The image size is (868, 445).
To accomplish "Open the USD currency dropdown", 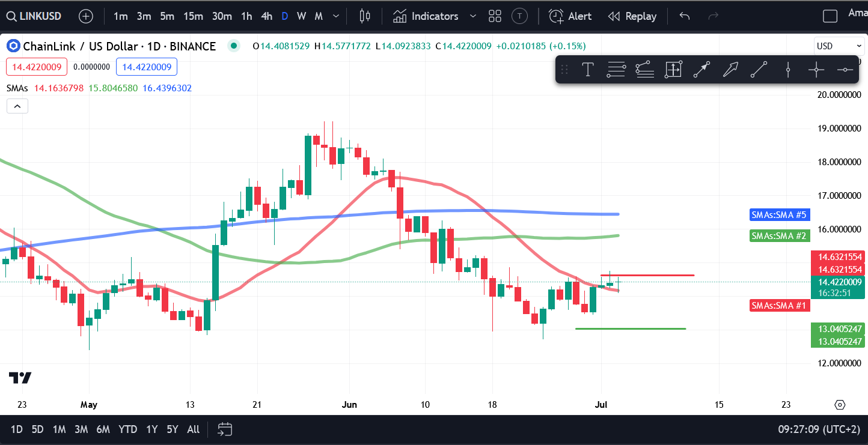I will (839, 46).
